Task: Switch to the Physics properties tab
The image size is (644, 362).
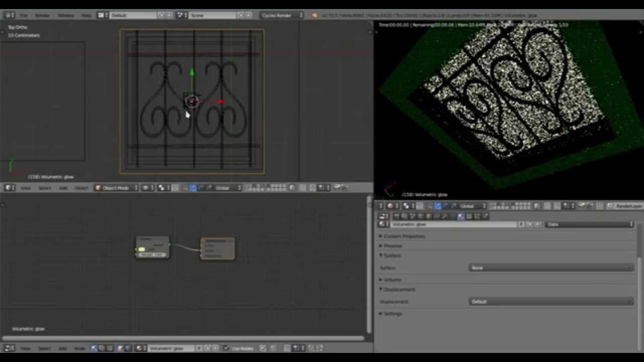Action: coord(486,216)
